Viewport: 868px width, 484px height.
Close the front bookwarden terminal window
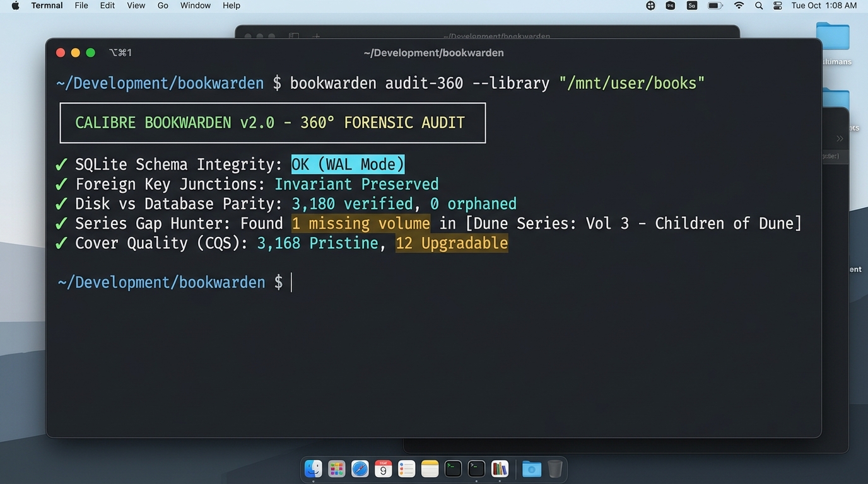(x=61, y=53)
